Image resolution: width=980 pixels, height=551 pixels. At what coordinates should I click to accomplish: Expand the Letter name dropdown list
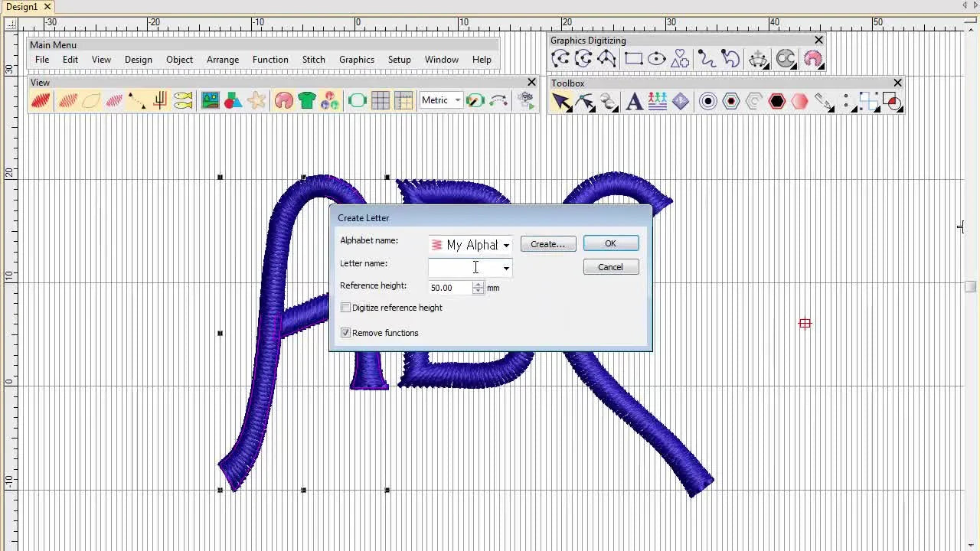(x=505, y=268)
